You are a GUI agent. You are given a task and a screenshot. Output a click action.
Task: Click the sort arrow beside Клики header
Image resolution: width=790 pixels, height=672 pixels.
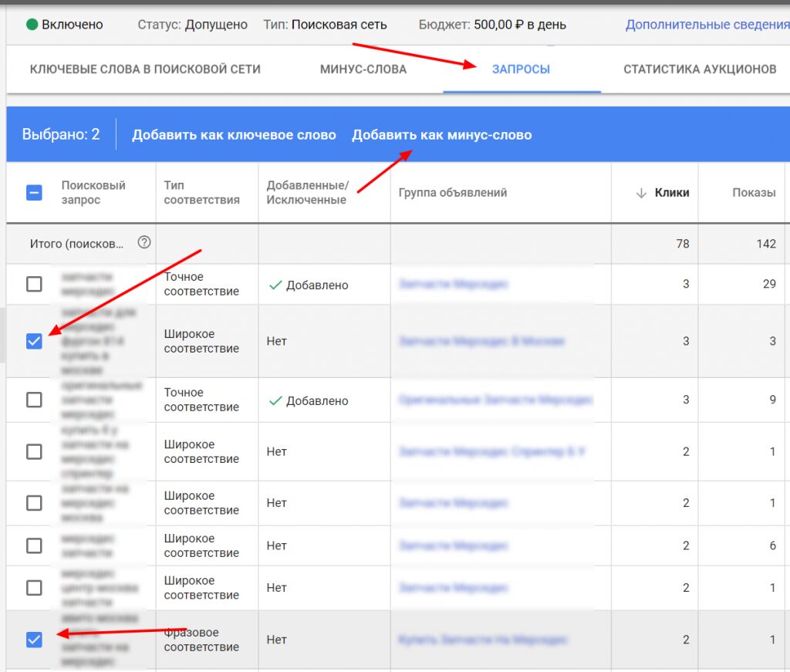640,193
